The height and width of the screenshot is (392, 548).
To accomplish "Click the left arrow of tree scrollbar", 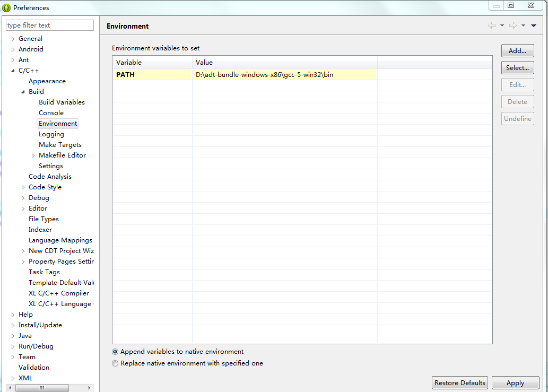I will pyautogui.click(x=10, y=388).
